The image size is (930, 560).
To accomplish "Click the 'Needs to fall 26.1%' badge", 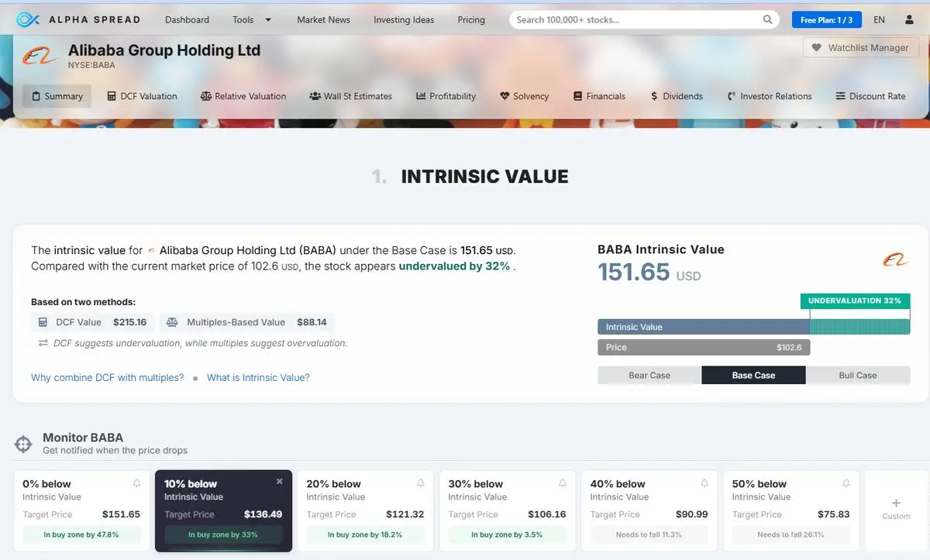I will 790,534.
